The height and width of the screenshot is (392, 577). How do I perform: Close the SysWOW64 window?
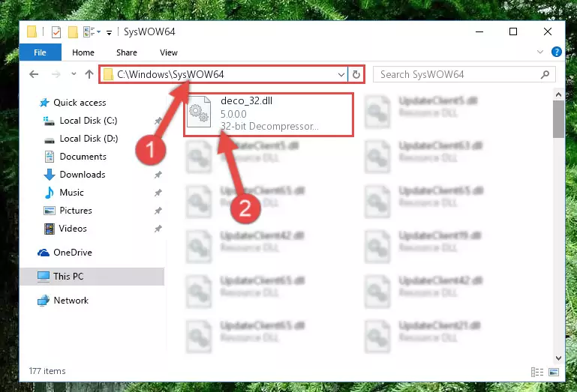(x=548, y=31)
